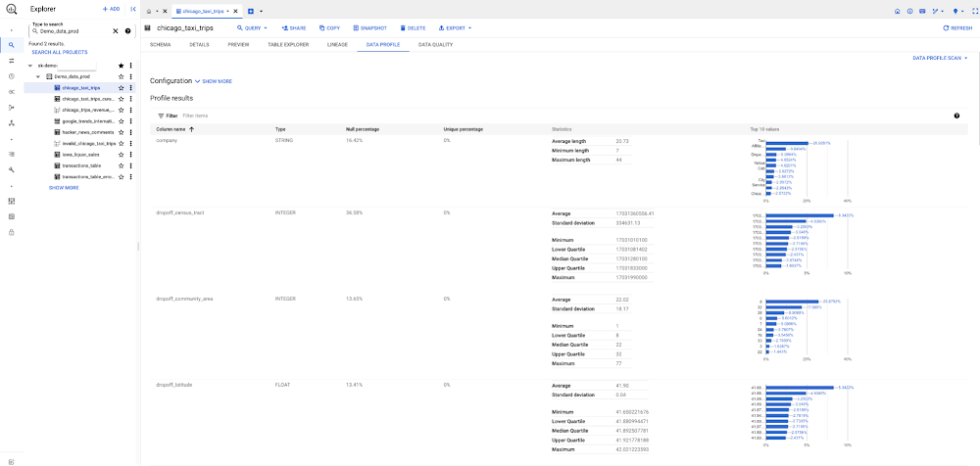
Task: Click the home tab icon
Action: coord(149,11)
